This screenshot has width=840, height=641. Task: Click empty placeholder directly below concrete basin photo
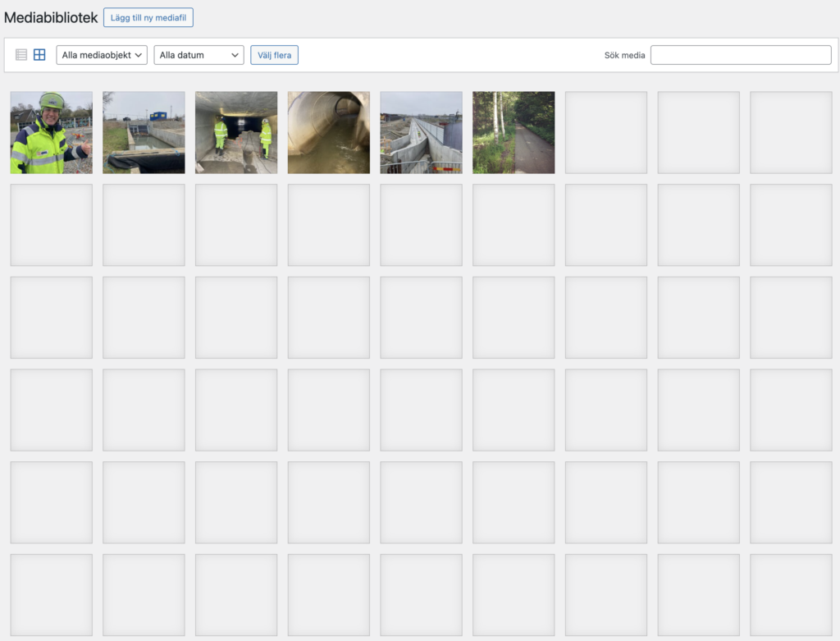tap(144, 225)
